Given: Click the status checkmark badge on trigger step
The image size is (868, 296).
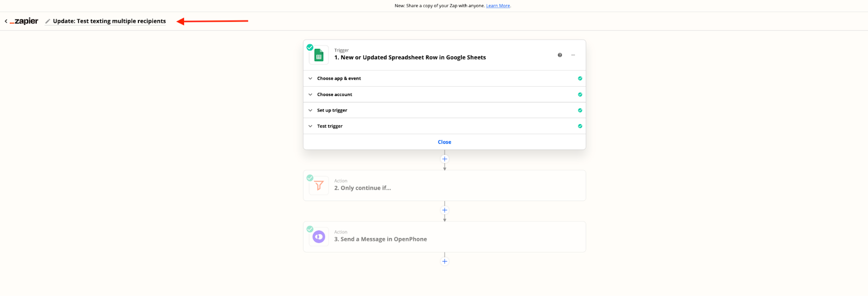Looking at the screenshot, I should pos(310,47).
